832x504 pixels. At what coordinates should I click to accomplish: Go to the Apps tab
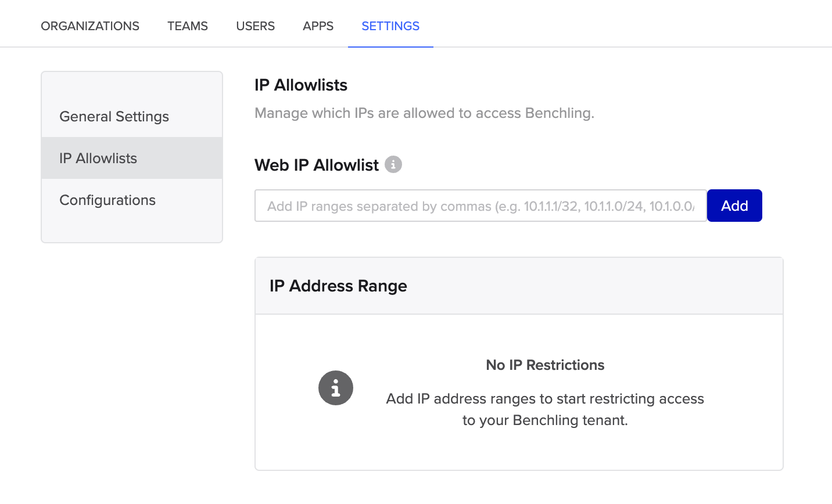click(x=318, y=26)
